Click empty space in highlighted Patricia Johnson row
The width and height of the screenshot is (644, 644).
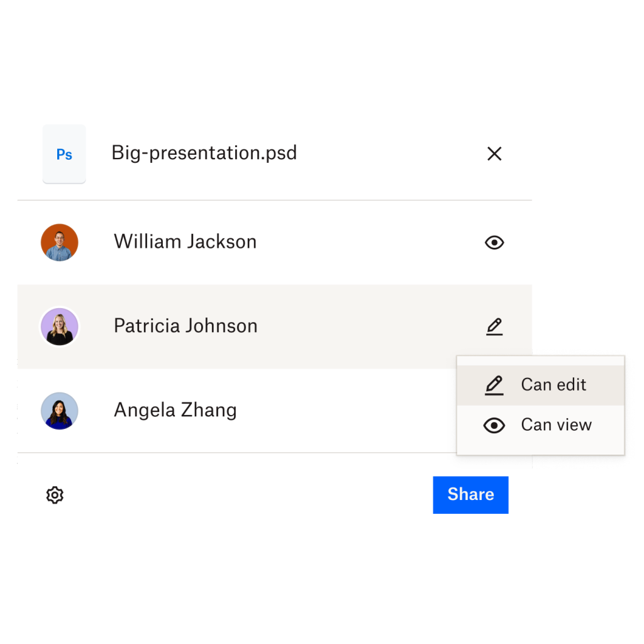pos(365,326)
